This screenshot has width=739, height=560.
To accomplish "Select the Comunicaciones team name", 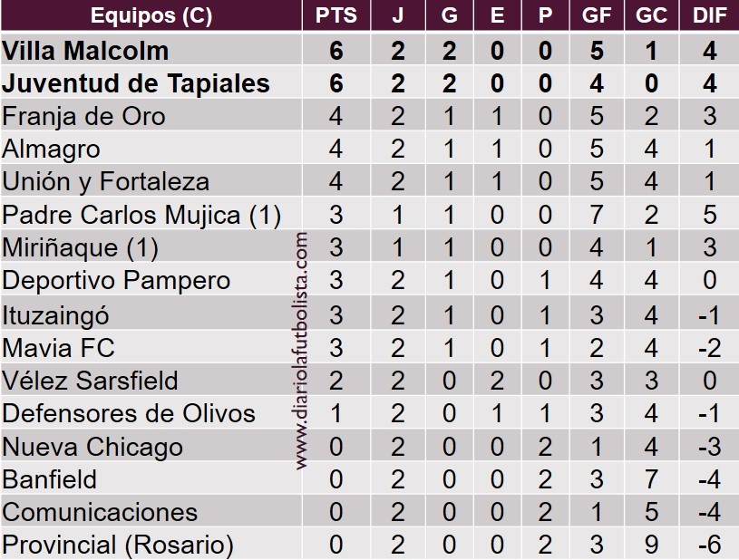I will pyautogui.click(x=100, y=512).
